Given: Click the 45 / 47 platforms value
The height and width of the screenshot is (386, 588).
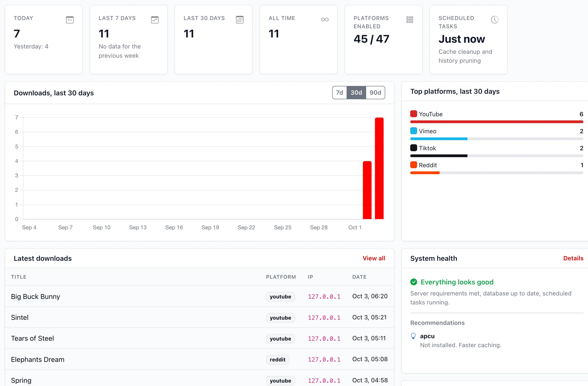Looking at the screenshot, I should (x=371, y=39).
